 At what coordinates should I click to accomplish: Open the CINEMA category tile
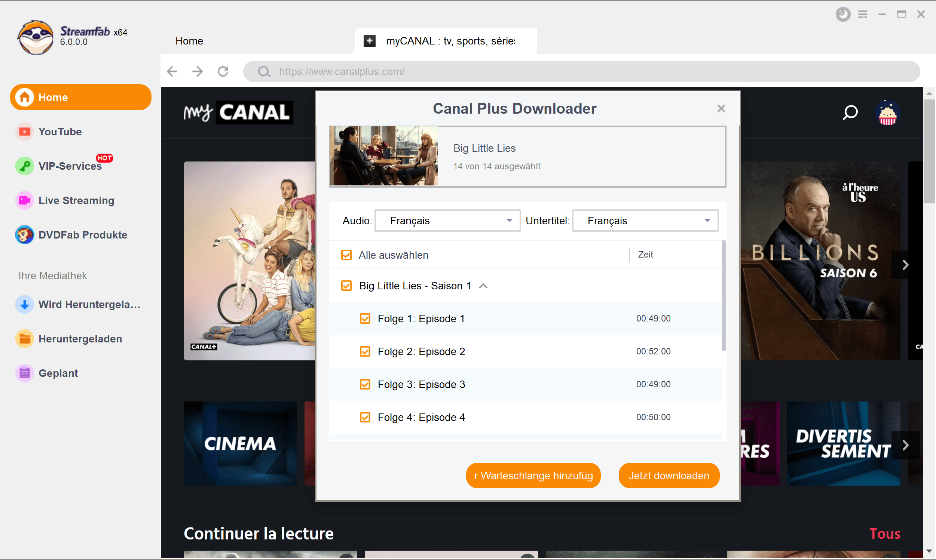click(x=240, y=443)
